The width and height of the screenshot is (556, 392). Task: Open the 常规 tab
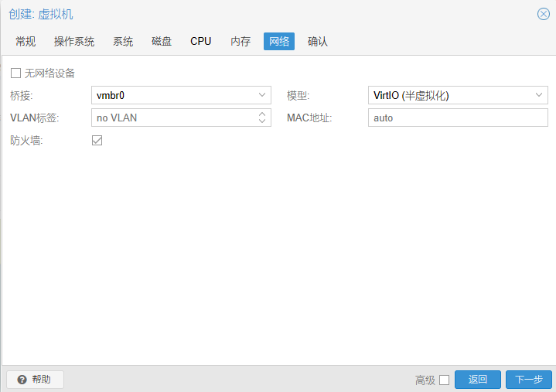(26, 42)
